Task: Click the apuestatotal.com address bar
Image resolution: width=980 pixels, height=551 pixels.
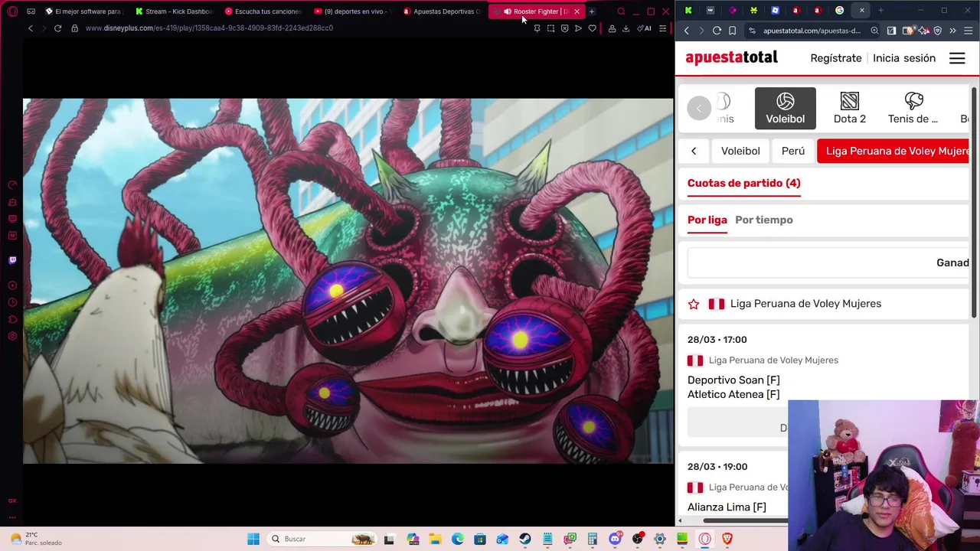Action: coord(812,31)
